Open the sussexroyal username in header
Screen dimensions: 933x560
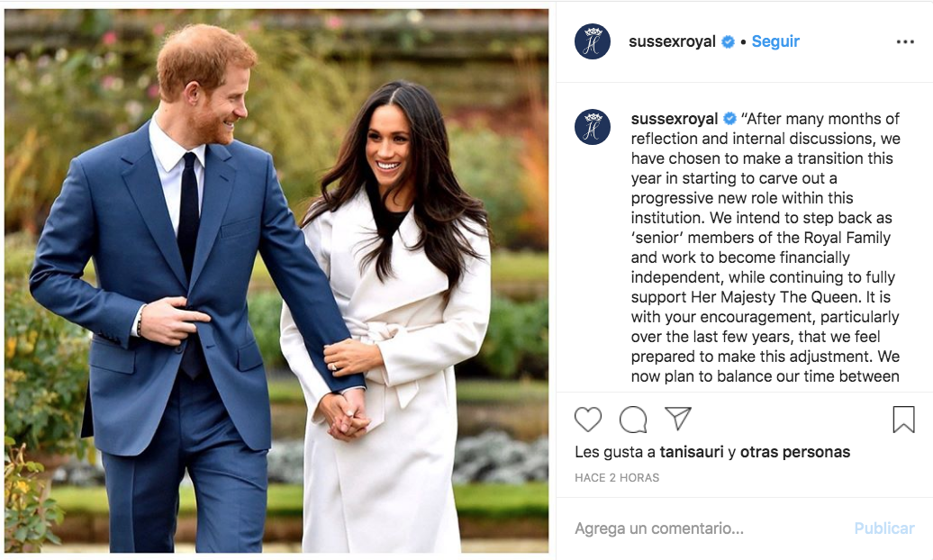[x=672, y=41]
